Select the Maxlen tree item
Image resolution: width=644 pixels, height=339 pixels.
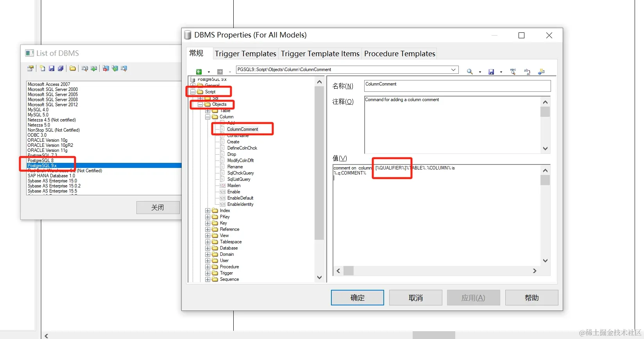point(234,186)
